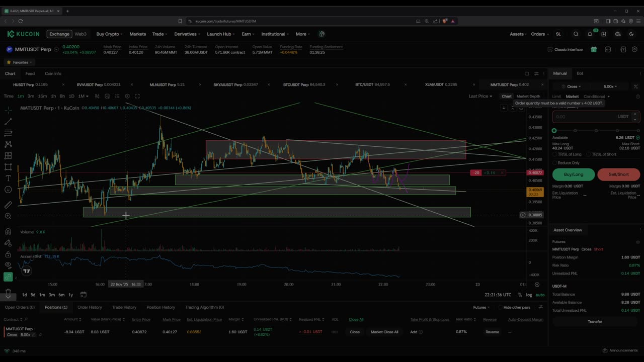
Task: Open the long position forecasting tool
Action: 8,156
